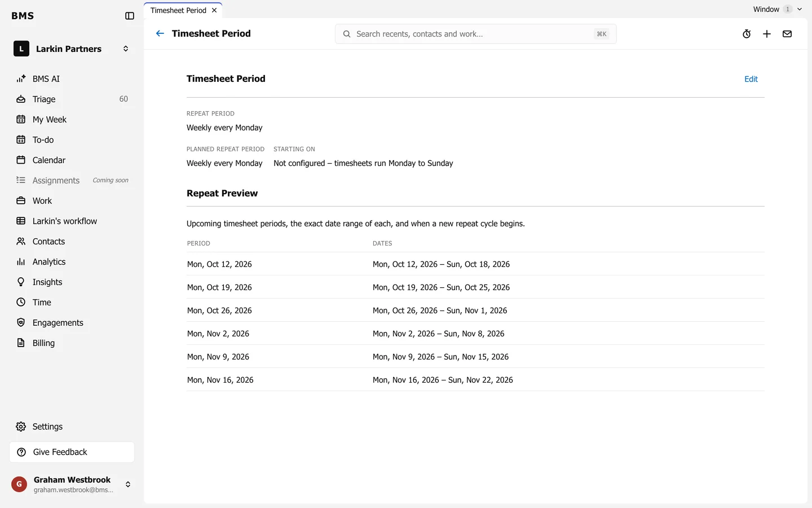The height and width of the screenshot is (508, 812).
Task: Close the Timesheet Period tab
Action: pyautogui.click(x=214, y=10)
